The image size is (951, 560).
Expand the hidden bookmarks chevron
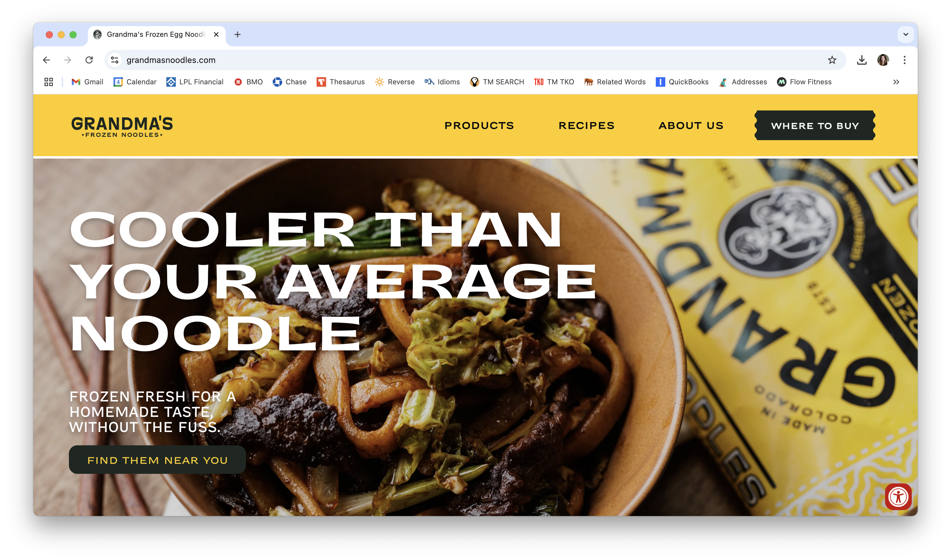pos(896,82)
